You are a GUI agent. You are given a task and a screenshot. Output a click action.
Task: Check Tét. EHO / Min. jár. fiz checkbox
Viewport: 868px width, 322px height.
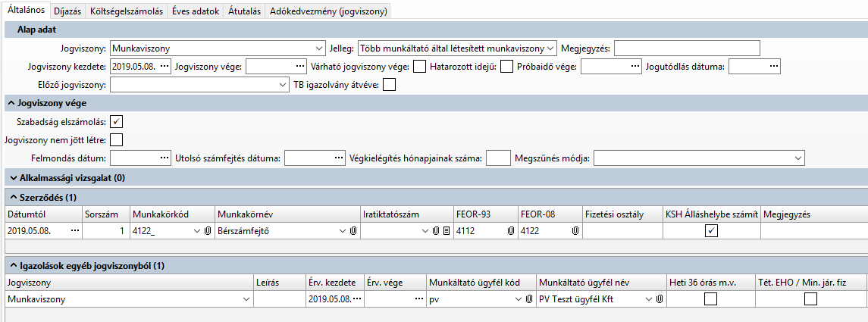pyautogui.click(x=810, y=299)
